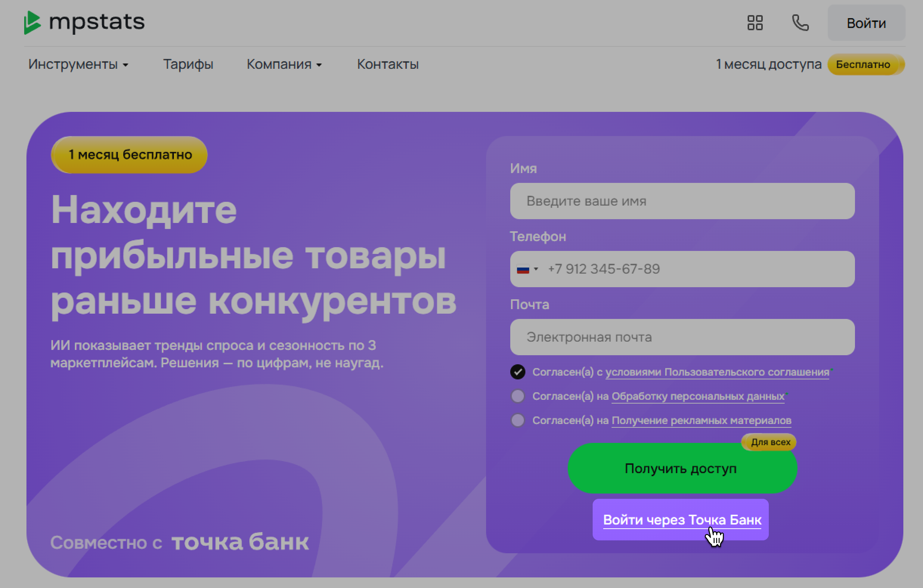Click 'Войти через Точка Банк' link
The width and height of the screenshot is (923, 588).
click(682, 520)
